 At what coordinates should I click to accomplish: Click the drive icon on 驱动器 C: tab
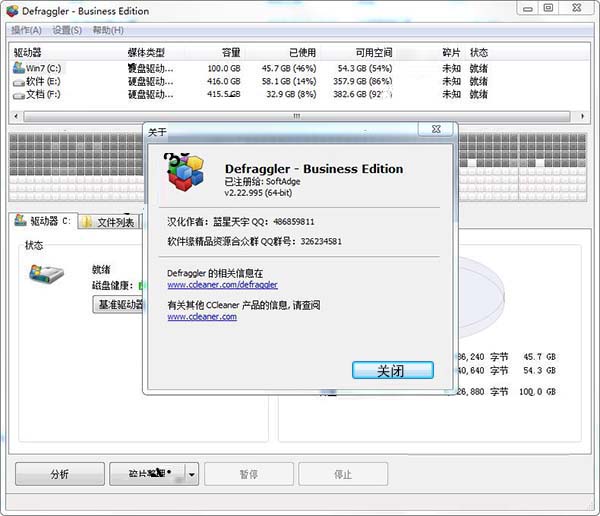point(20,220)
